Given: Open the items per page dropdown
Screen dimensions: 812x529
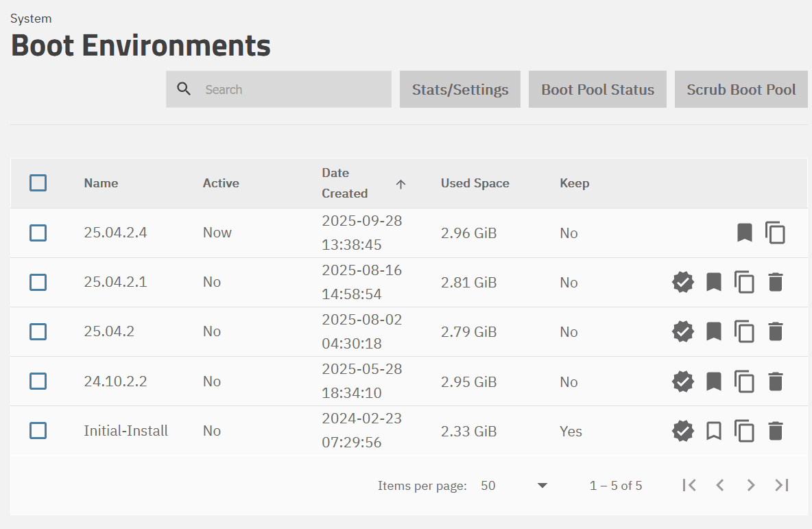Looking at the screenshot, I should 514,486.
